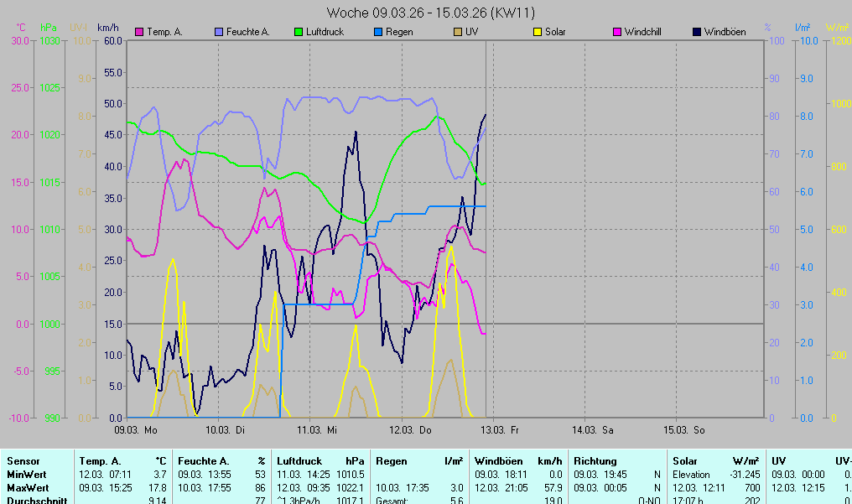Click the Luftdruck hPa table column header

pos(321,461)
